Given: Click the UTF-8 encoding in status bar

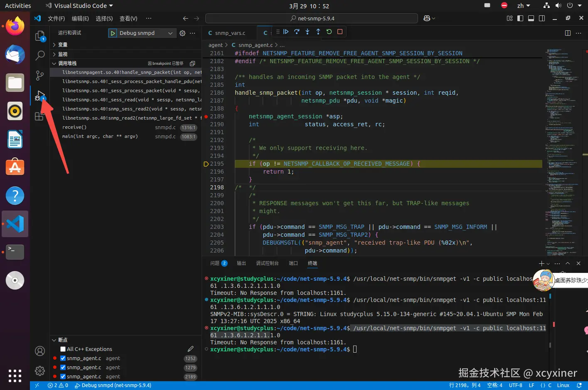Looking at the screenshot, I should tap(515, 385).
